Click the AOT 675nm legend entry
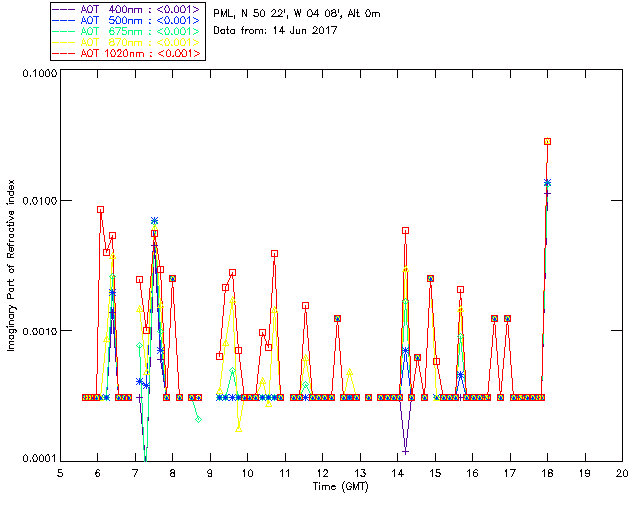Viewport: 640px width, 512px height. [x=126, y=31]
